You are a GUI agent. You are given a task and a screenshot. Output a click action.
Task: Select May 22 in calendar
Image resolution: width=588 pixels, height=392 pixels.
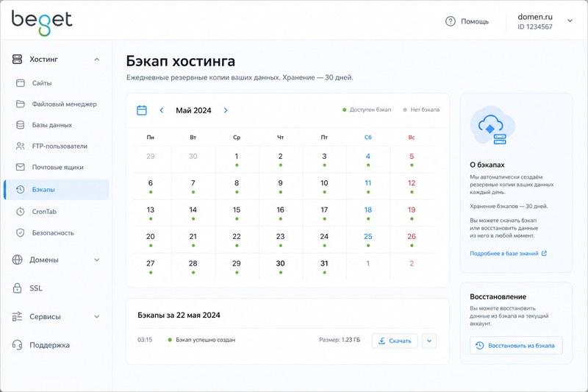(x=237, y=239)
